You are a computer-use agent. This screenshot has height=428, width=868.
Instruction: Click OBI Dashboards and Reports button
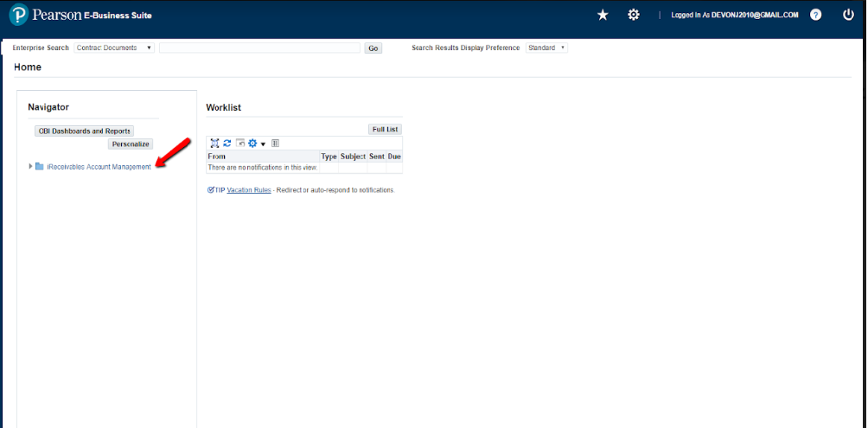click(x=85, y=131)
